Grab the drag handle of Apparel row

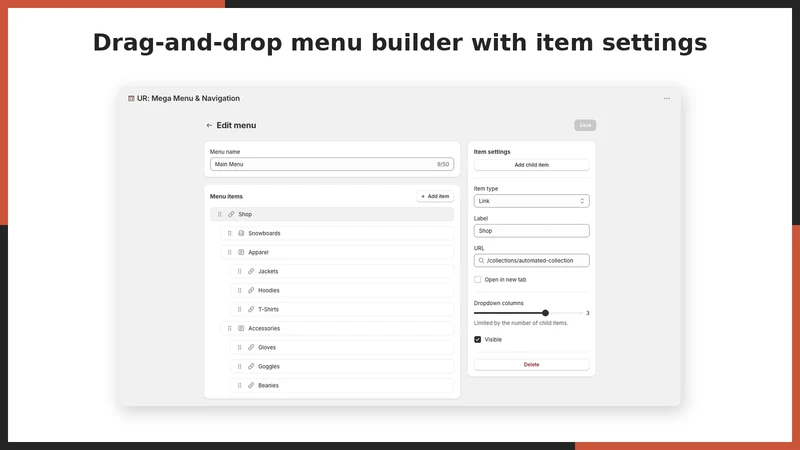coord(230,252)
